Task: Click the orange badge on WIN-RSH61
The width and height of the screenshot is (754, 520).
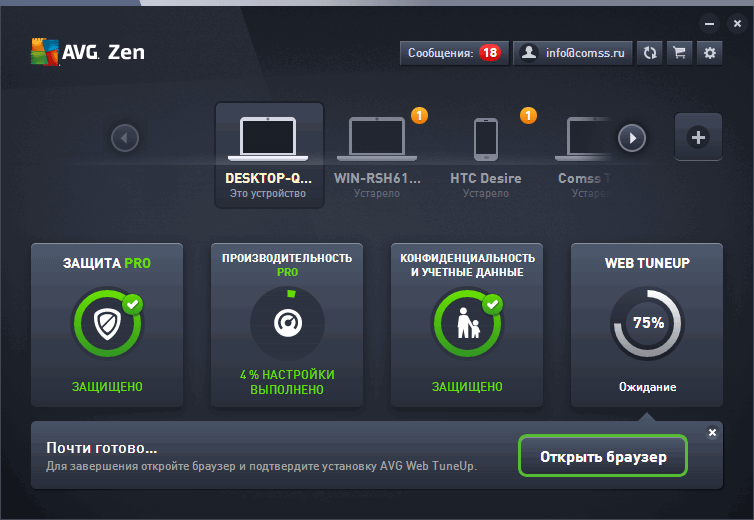Action: [x=419, y=115]
